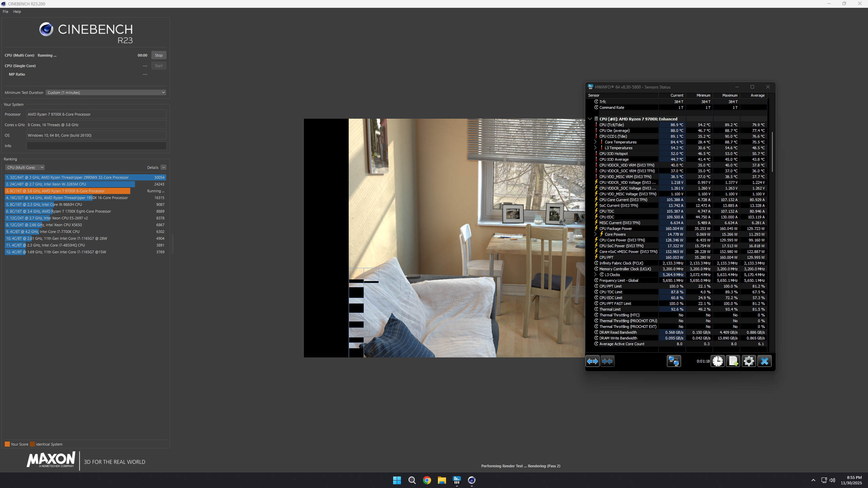
Task: Click the Minimum column header
Action: [699, 95]
